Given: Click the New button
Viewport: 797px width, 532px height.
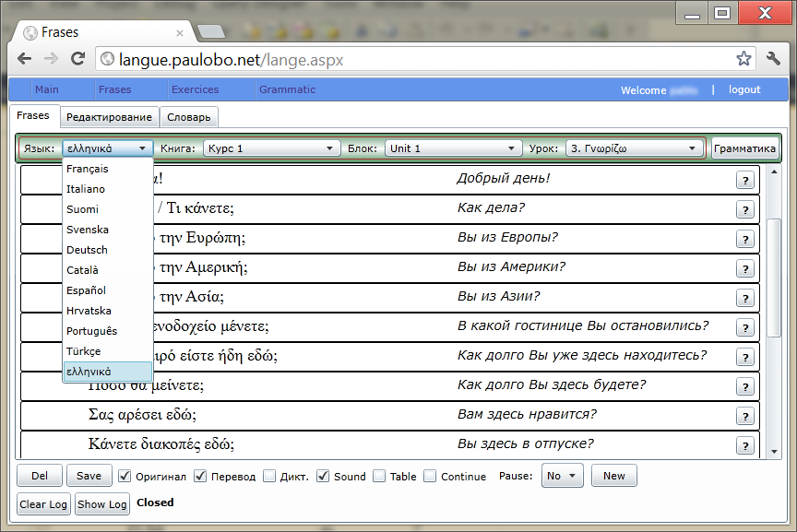Looking at the screenshot, I should tap(614, 476).
